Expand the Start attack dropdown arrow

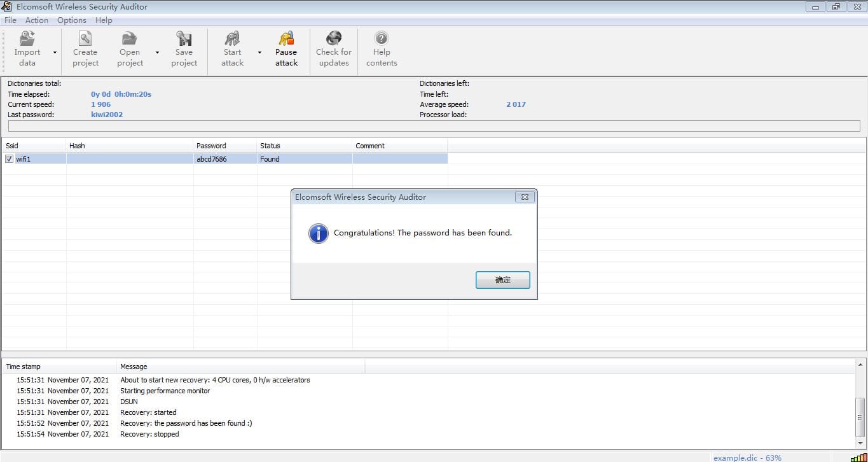tap(259, 53)
